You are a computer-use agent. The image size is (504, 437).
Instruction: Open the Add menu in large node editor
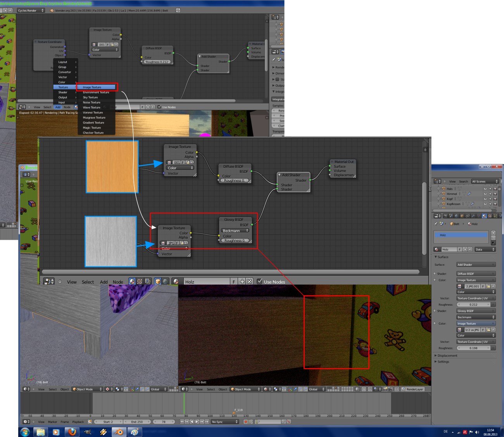104,282
